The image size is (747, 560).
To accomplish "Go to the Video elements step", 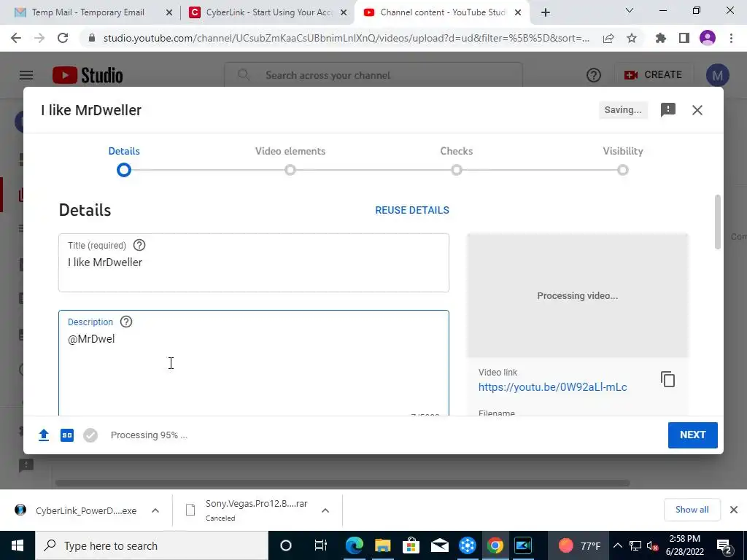I will click(290, 161).
